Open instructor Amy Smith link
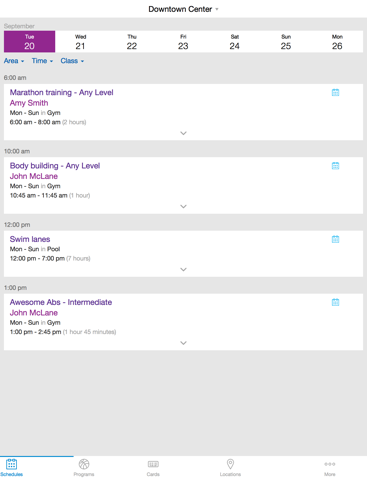The width and height of the screenshot is (367, 480). click(29, 103)
